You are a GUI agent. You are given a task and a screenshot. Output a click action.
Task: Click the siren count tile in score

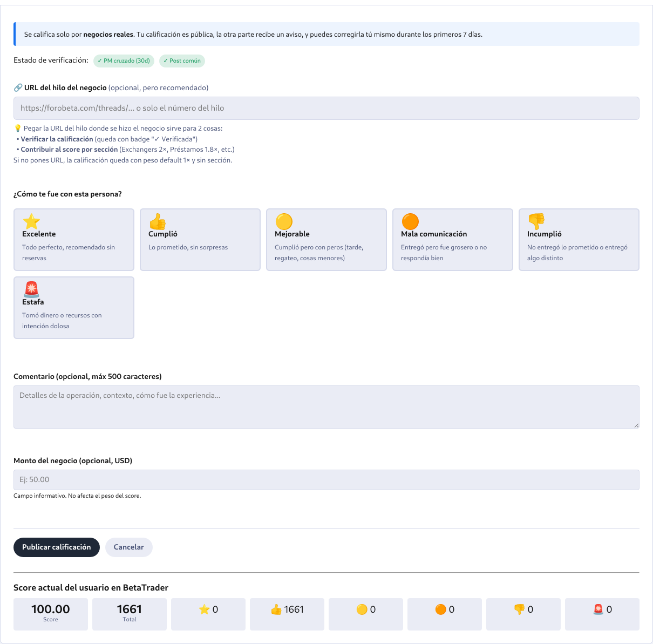pos(602,614)
